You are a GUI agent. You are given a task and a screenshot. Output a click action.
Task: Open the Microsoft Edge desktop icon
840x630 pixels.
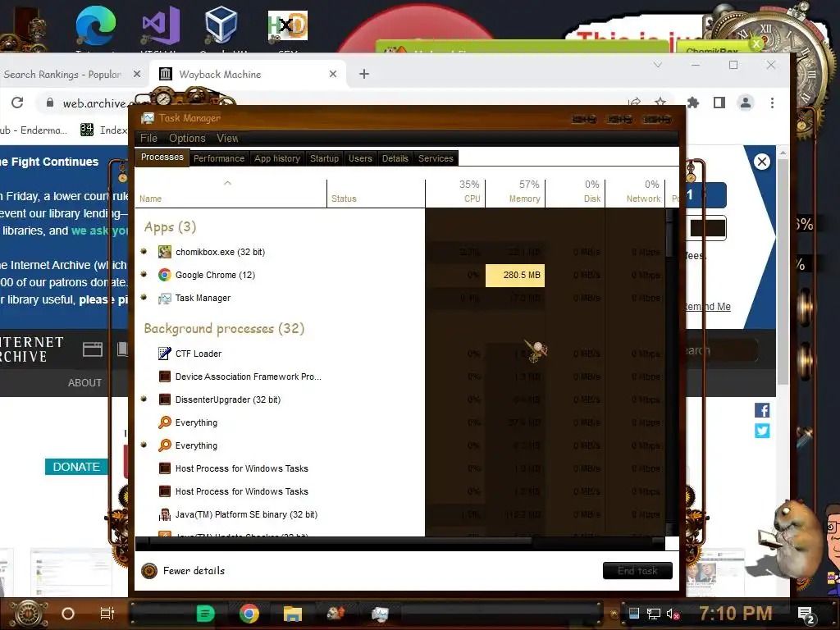point(96,25)
